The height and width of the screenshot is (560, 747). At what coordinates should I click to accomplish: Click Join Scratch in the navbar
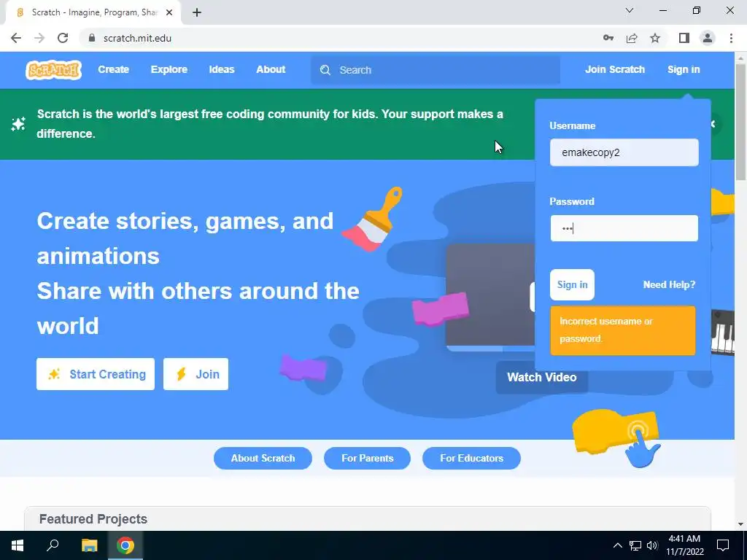point(615,69)
